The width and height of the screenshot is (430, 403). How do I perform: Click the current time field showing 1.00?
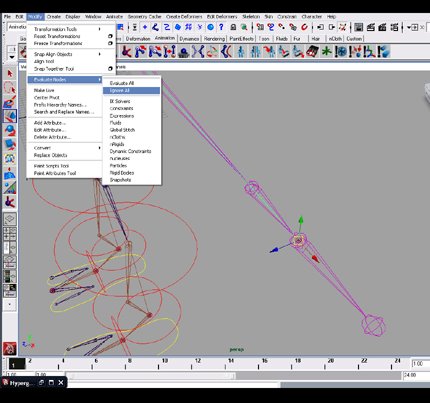click(420, 364)
